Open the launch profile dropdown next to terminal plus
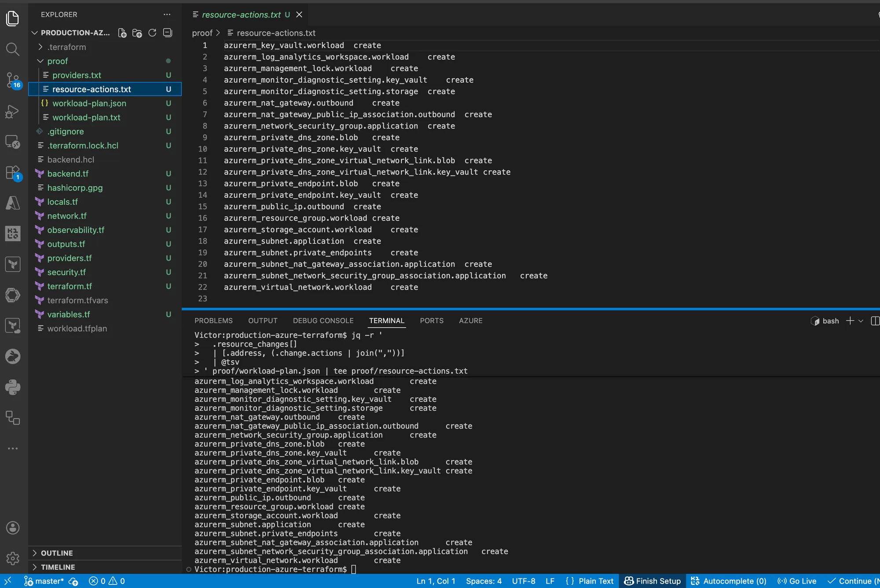 point(861,321)
